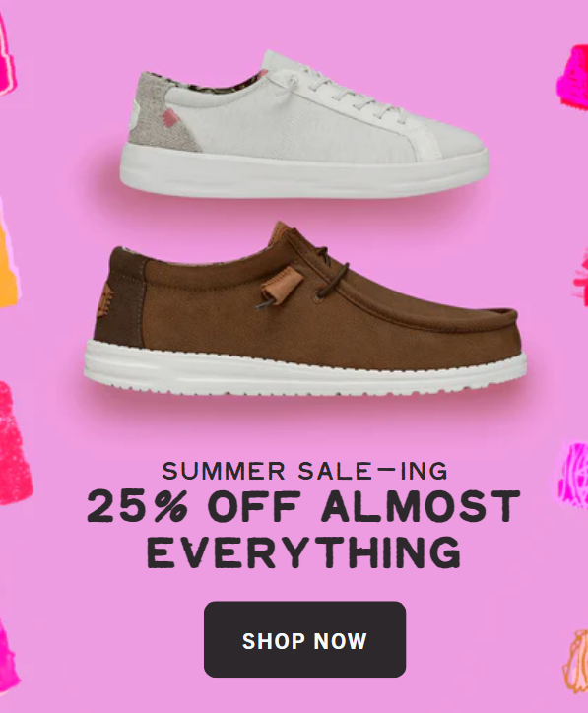The height and width of the screenshot is (713, 588).
Task: Click the top-left pink gumdrop illustration
Action: [x=7, y=55]
